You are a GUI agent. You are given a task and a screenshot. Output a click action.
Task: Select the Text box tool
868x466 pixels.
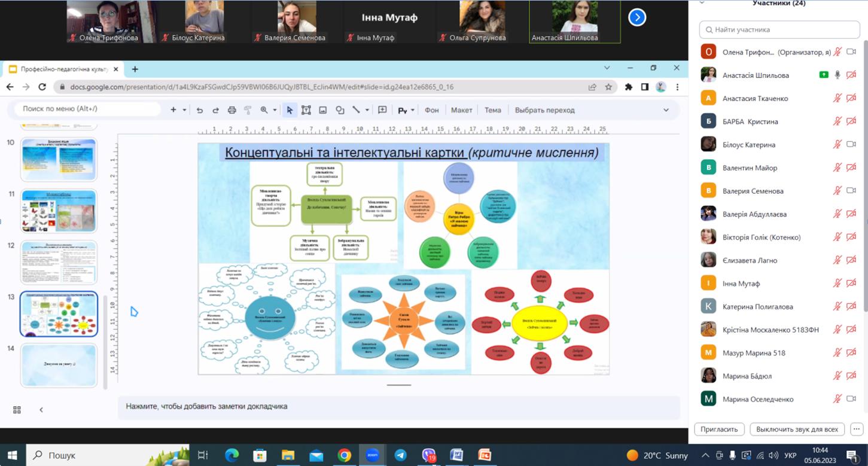pyautogui.click(x=306, y=110)
